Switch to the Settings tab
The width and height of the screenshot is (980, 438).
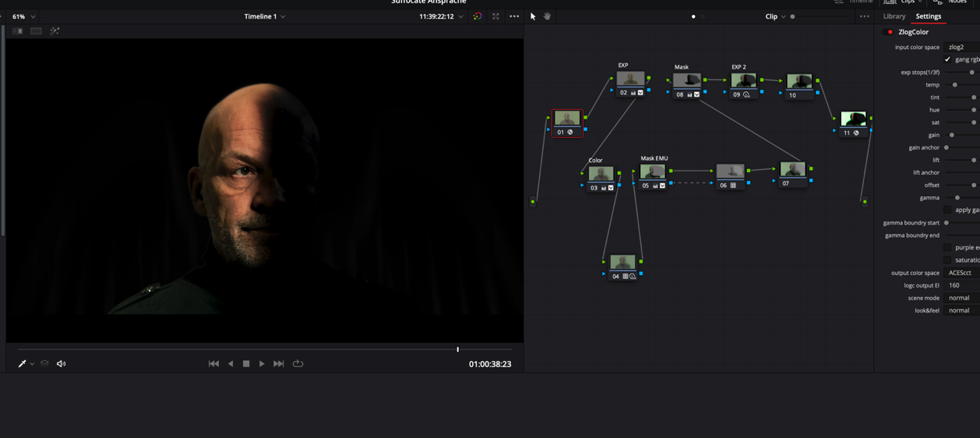pyautogui.click(x=929, y=16)
